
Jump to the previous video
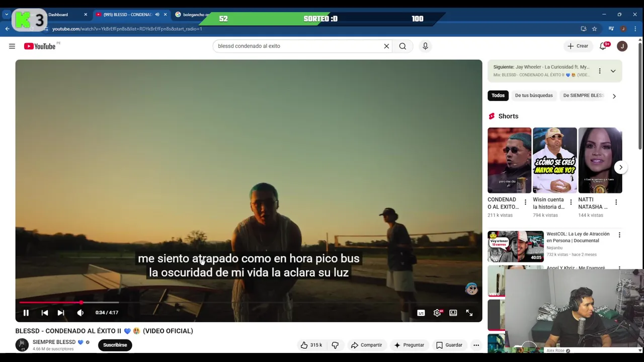45,313
